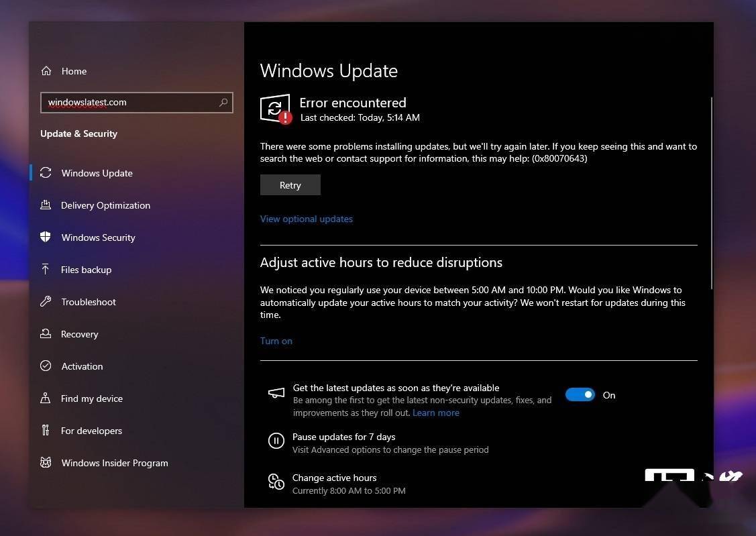Navigate to Troubleshoot page
This screenshot has height=536, width=756.
click(89, 302)
